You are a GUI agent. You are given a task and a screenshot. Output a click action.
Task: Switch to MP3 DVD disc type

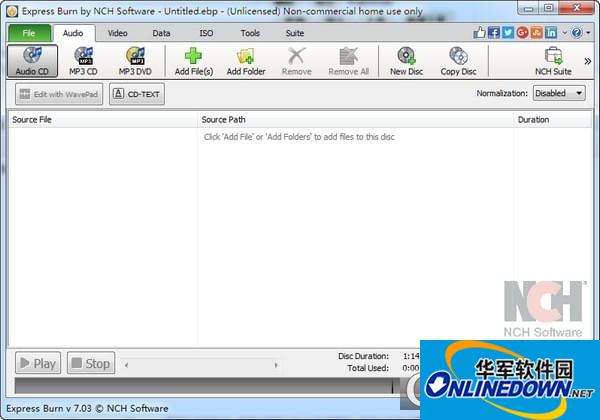(136, 61)
